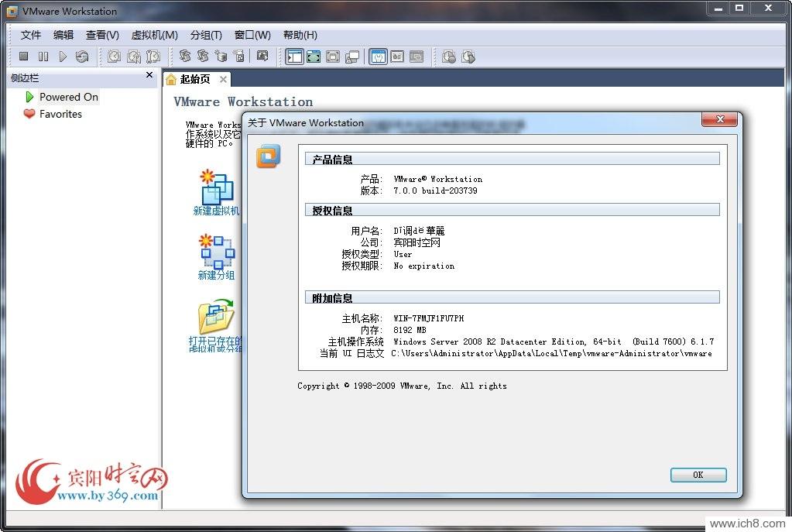Toggle the appliance view toolbar icon

(397, 57)
